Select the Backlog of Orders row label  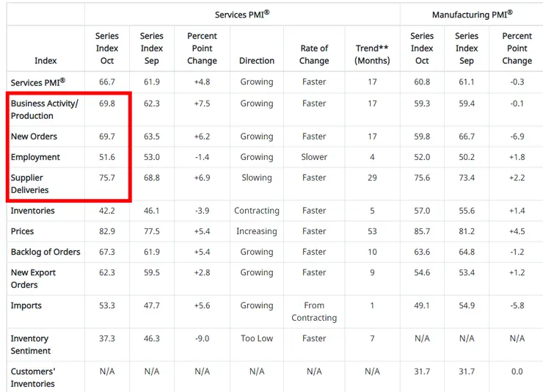[x=45, y=252]
